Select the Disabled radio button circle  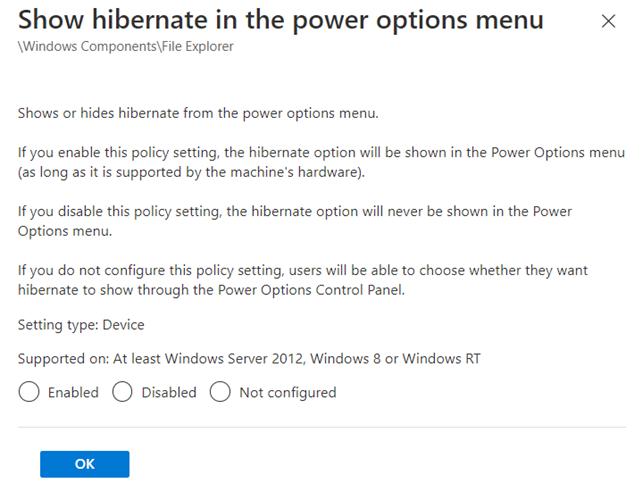click(122, 392)
